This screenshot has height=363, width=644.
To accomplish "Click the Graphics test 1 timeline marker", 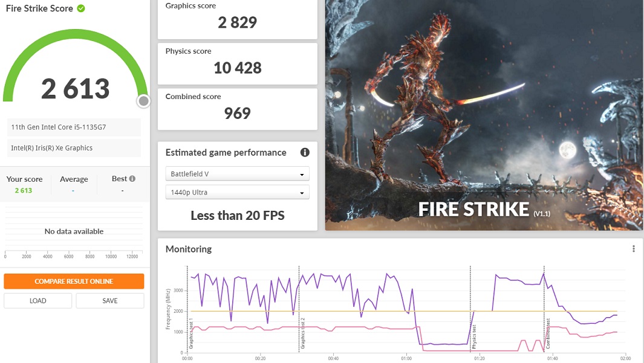I will click(191, 333).
